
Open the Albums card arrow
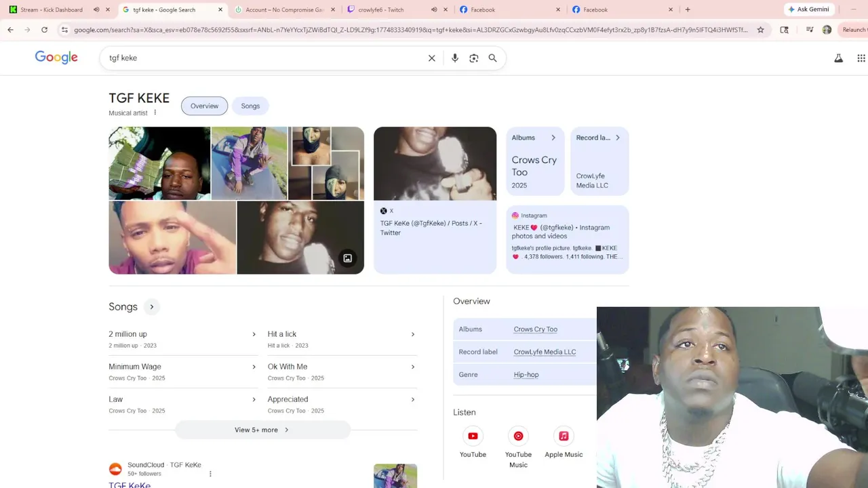(553, 138)
